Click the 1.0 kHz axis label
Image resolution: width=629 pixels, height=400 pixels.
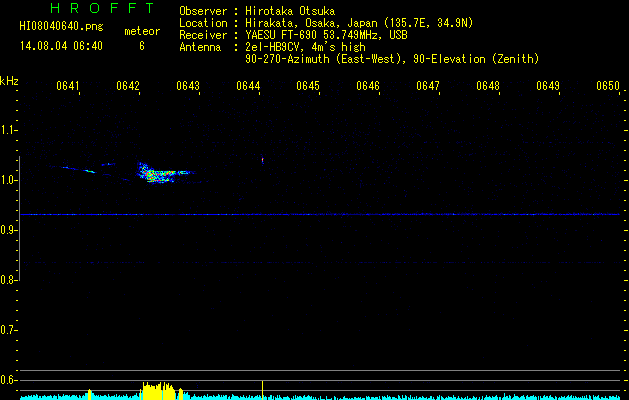click(8, 180)
